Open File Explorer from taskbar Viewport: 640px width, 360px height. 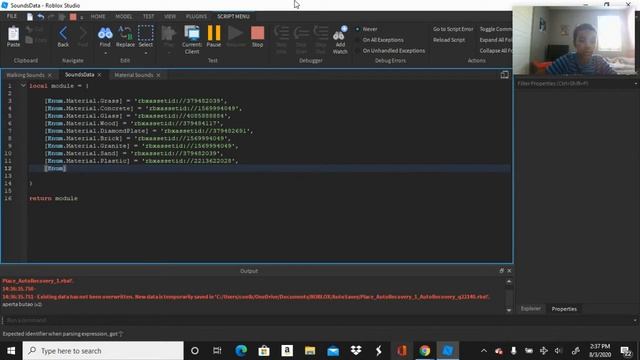(310, 351)
